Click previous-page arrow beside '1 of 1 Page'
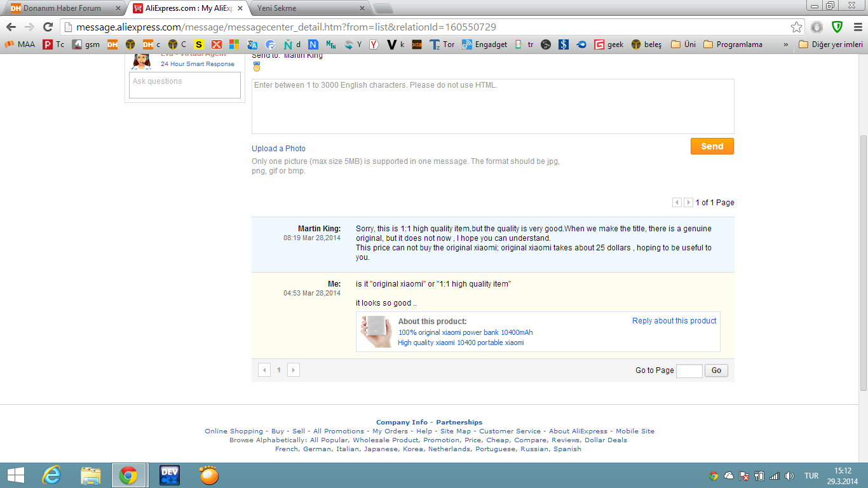Viewport: 868px width, 488px height. [x=677, y=203]
